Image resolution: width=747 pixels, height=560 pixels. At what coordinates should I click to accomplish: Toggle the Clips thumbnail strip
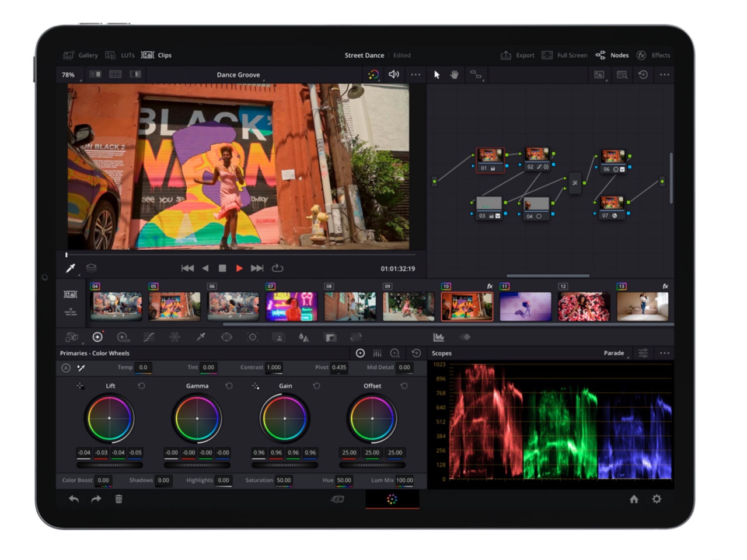[x=156, y=55]
